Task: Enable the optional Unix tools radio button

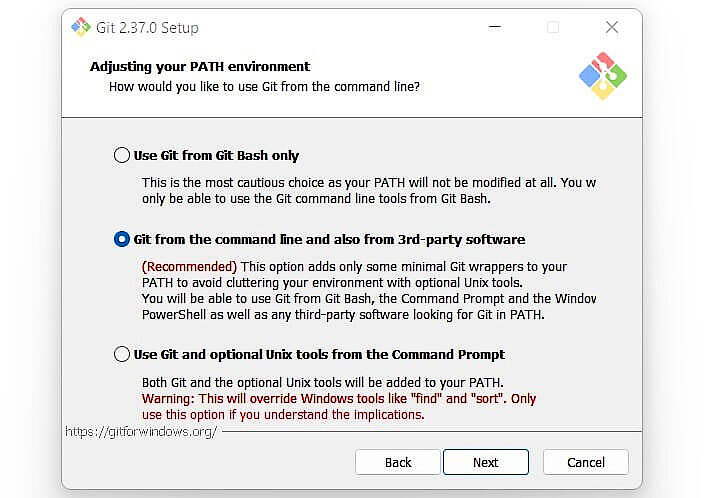Action: tap(122, 354)
